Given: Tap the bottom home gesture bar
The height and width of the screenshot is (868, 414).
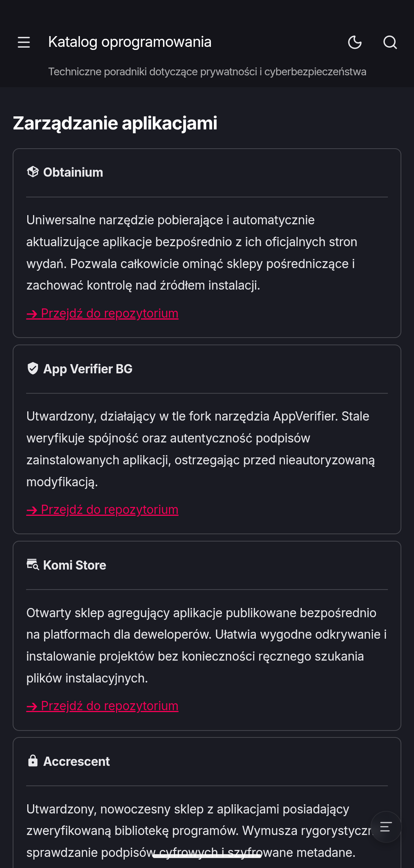Looking at the screenshot, I should (x=207, y=856).
